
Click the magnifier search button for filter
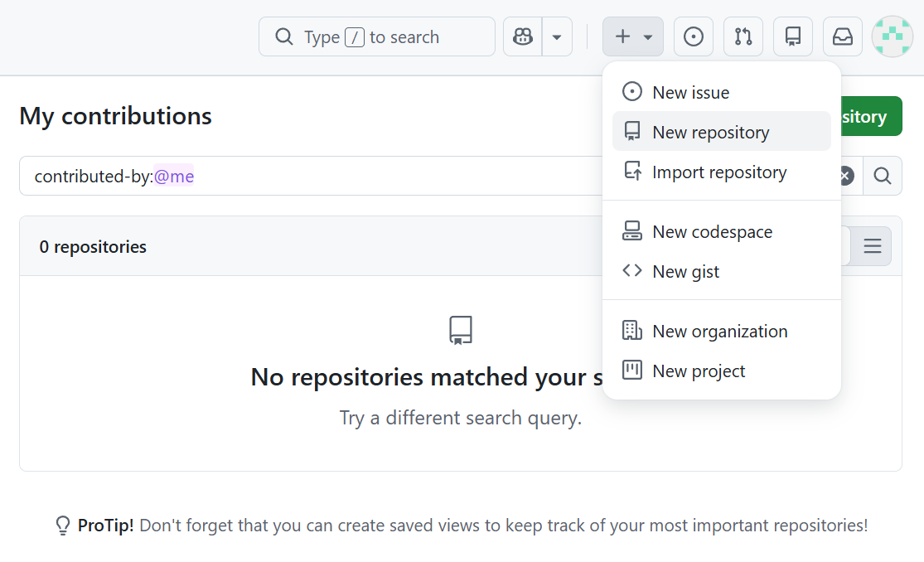point(883,176)
